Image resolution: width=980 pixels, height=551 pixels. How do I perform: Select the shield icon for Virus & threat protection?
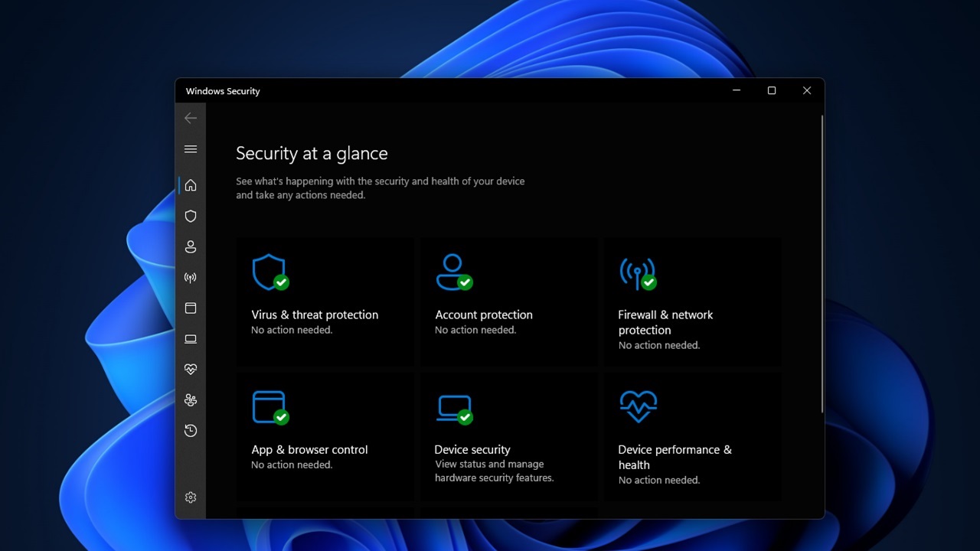pos(191,216)
